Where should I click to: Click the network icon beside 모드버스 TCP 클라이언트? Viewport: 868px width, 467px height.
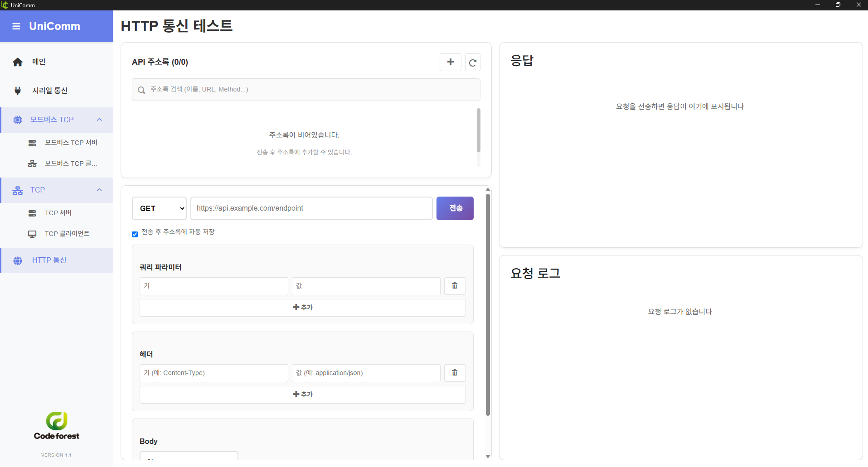point(32,164)
